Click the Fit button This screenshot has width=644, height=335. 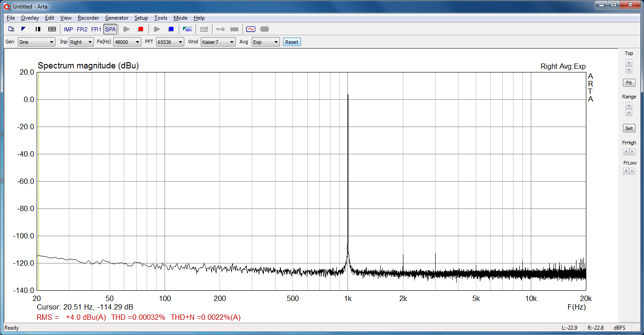[629, 83]
